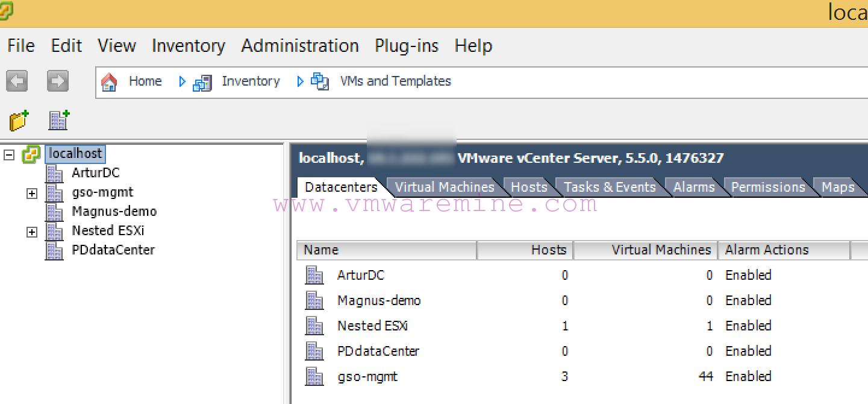This screenshot has height=404, width=868.
Task: Click the vSphere Client title bar icon
Action: (x=5, y=11)
